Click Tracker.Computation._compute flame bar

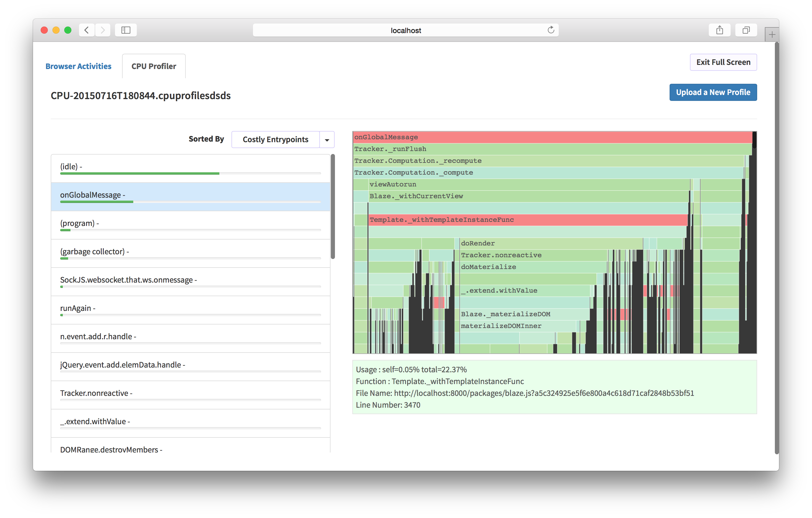[x=549, y=173]
